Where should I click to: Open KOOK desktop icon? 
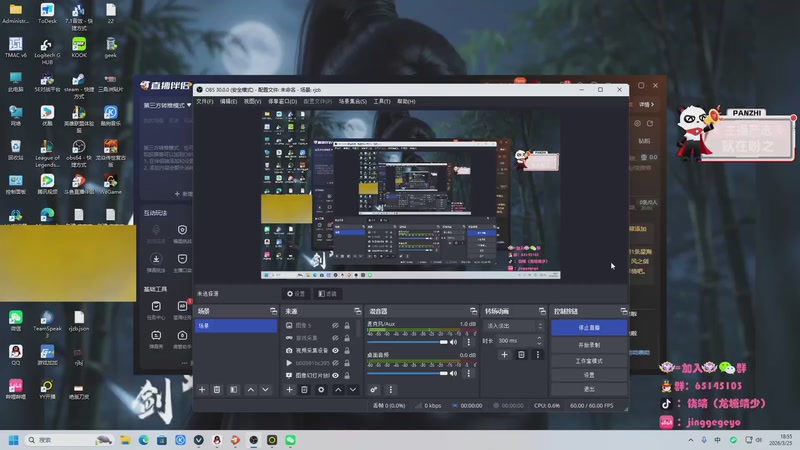(79, 47)
